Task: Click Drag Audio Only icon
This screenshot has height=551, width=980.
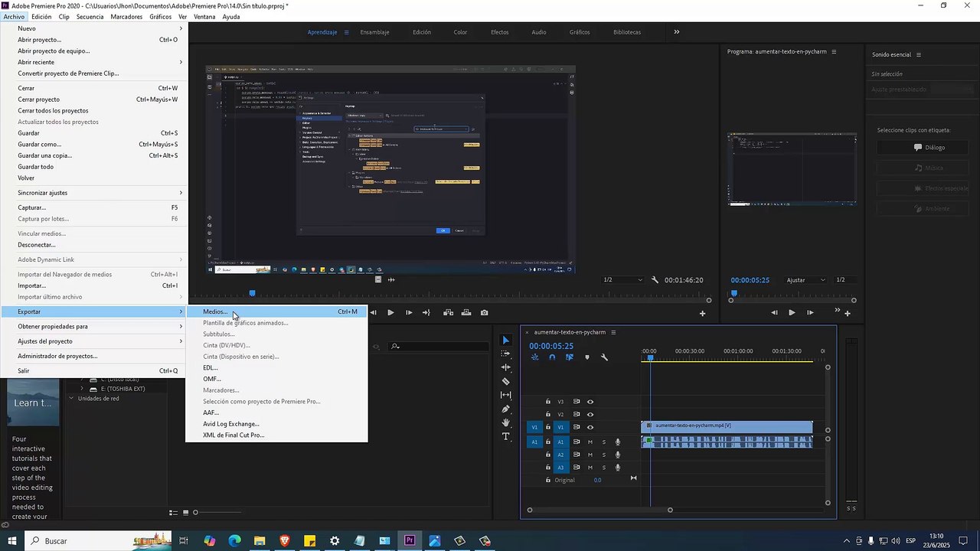Action: coord(391,279)
